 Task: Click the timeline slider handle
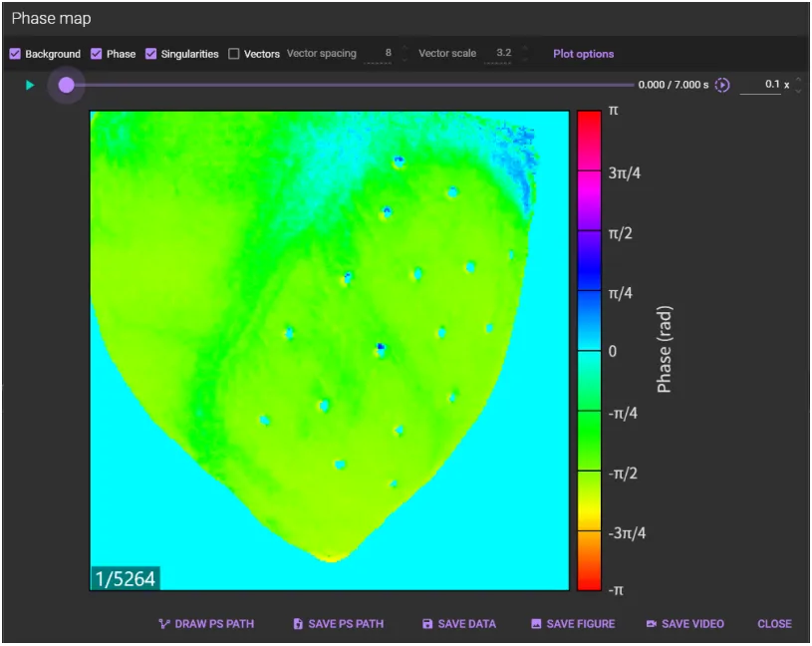pyautogui.click(x=66, y=85)
